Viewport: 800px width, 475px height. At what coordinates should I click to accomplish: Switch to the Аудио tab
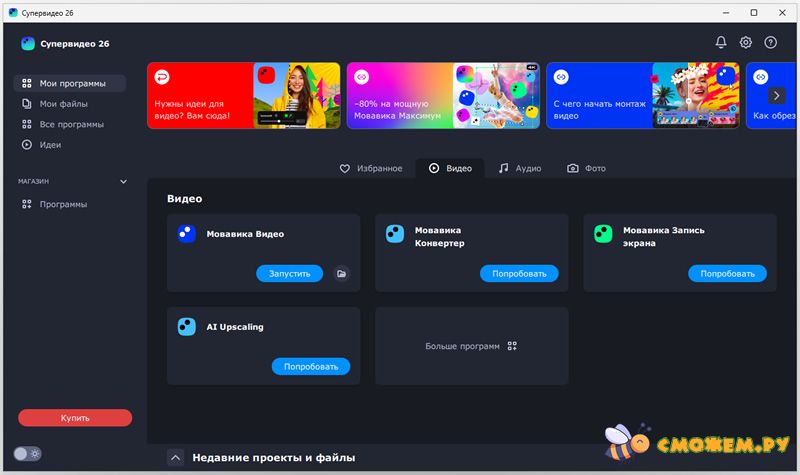pyautogui.click(x=520, y=168)
